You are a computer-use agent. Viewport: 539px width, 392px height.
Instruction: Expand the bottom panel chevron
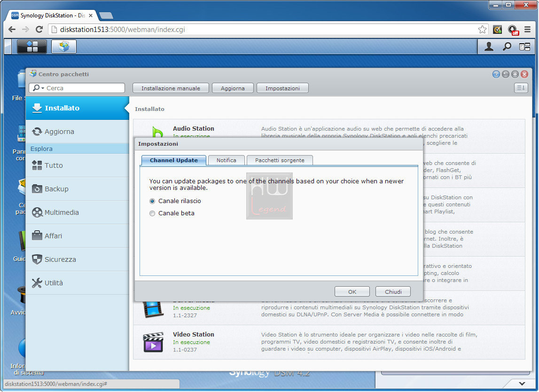[x=522, y=384]
